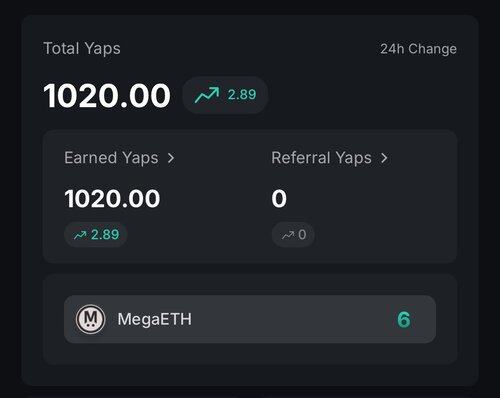The width and height of the screenshot is (500, 398).
Task: Click the Total Yaps heading
Action: (x=82, y=49)
